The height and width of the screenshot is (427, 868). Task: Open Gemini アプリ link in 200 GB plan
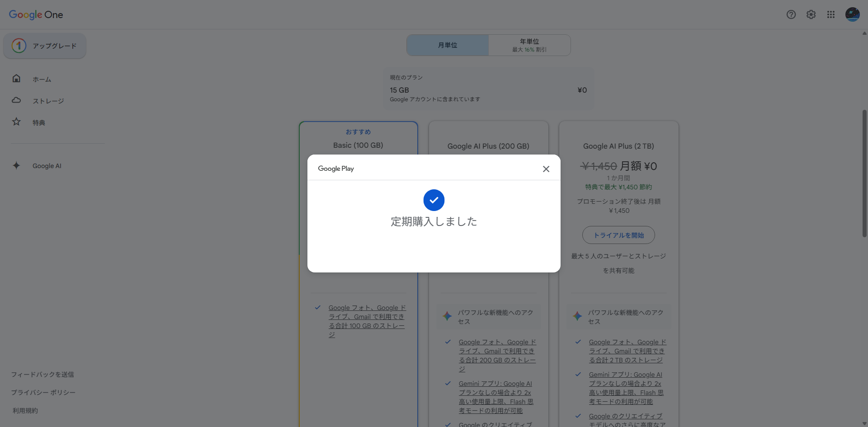tap(496, 397)
